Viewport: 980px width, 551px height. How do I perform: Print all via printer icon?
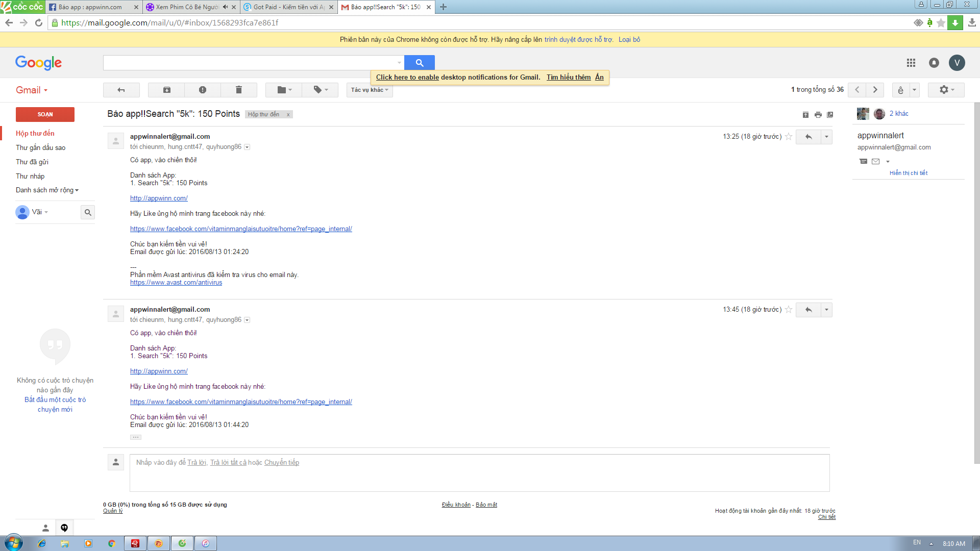(818, 115)
